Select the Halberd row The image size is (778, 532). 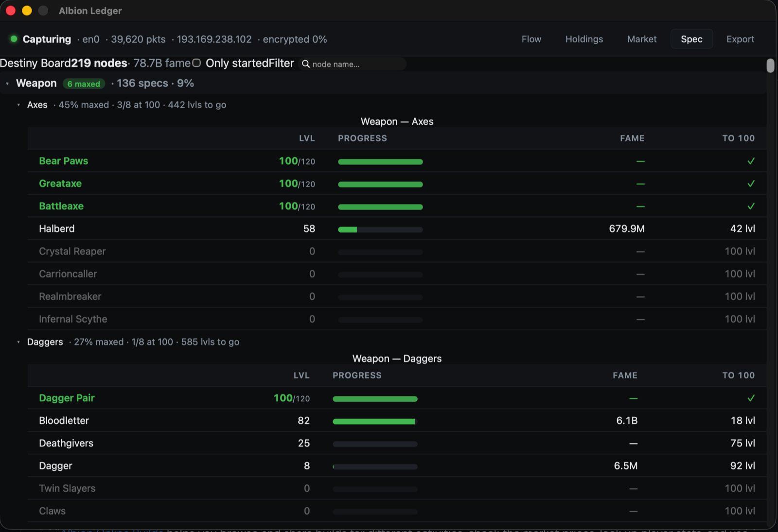397,228
